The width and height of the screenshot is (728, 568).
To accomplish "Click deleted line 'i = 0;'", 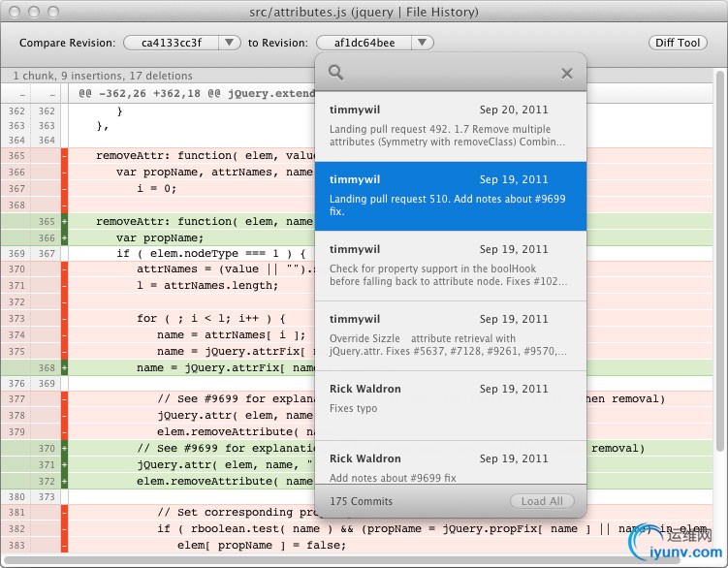I will point(156,189).
